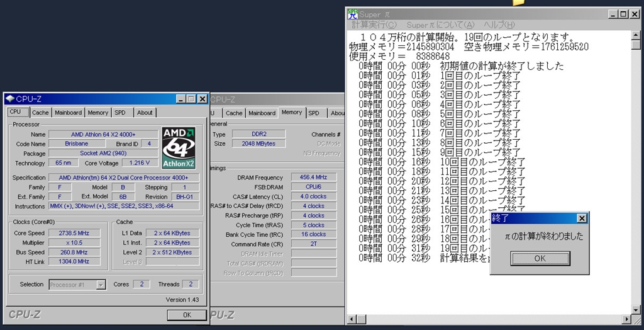Click Super Pi vertical scrollbar up arrow

click(x=636, y=35)
